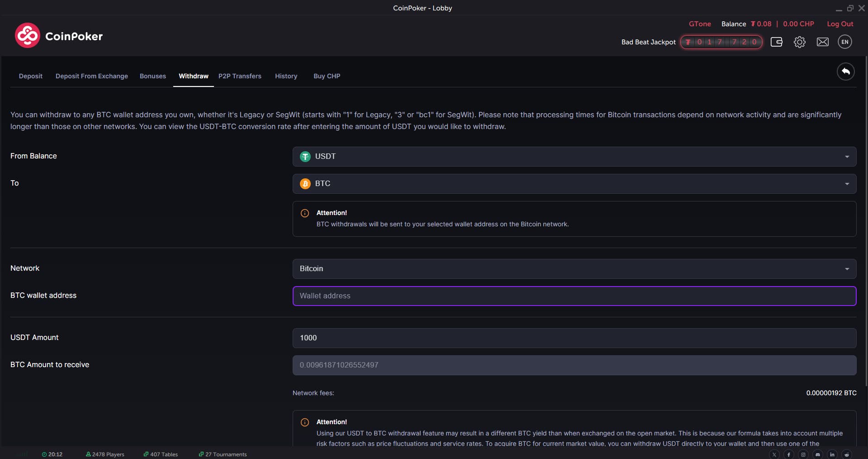Expand the To BTC currency dropdown
The height and width of the screenshot is (459, 868).
(574, 184)
